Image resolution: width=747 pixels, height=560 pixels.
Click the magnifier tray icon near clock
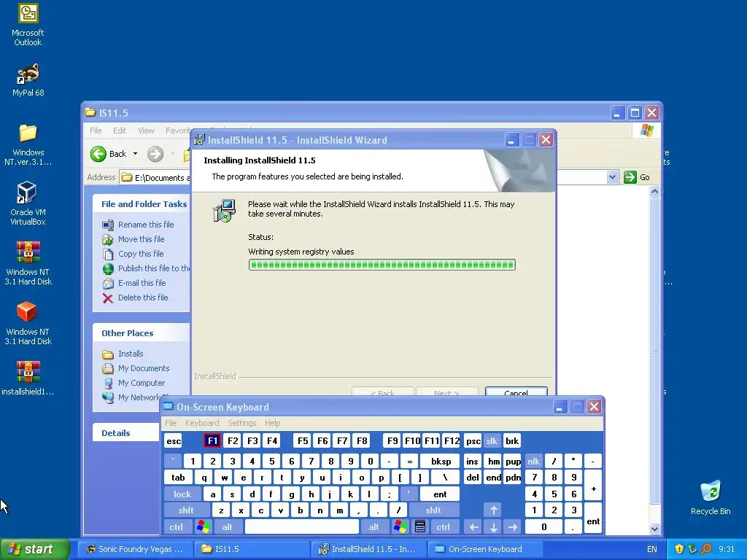tap(706, 549)
